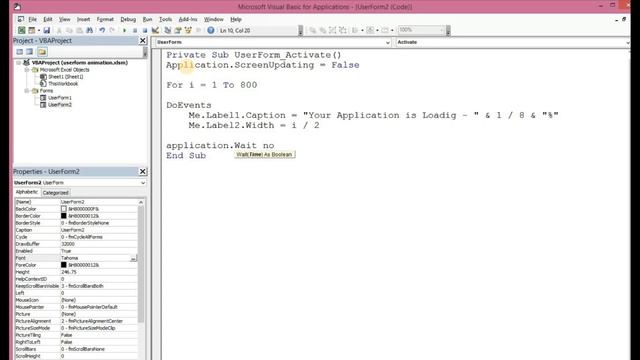This screenshot has width=640, height=360.
Task: Open the Add-Ins menu
Action: point(188,19)
